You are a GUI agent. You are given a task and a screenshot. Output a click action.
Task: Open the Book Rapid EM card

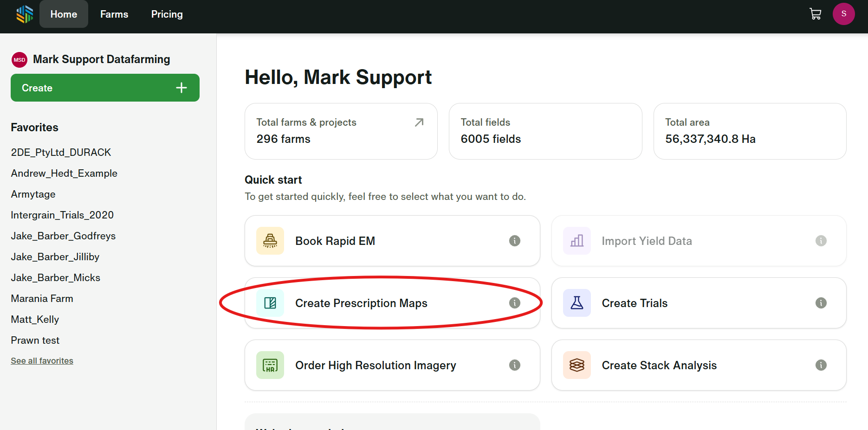(x=335, y=241)
